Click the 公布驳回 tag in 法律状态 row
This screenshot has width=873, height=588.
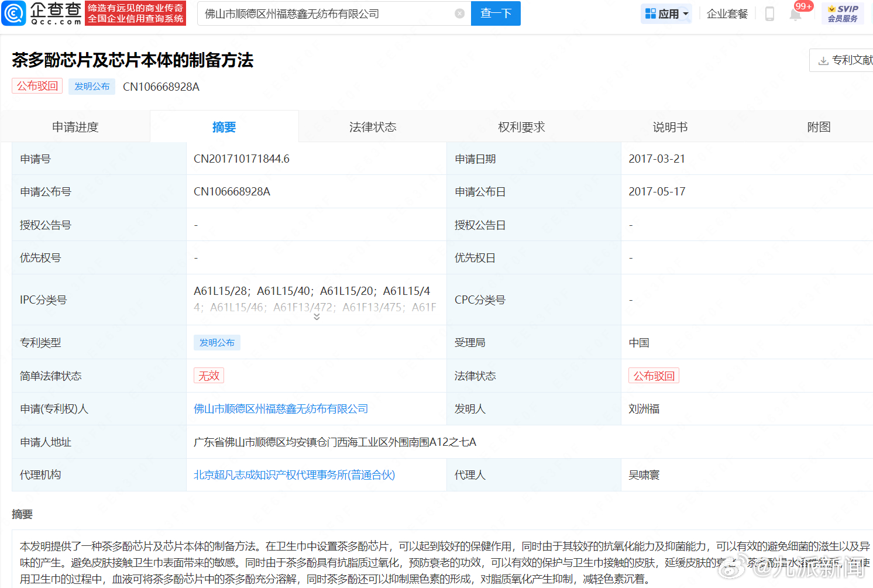point(654,376)
